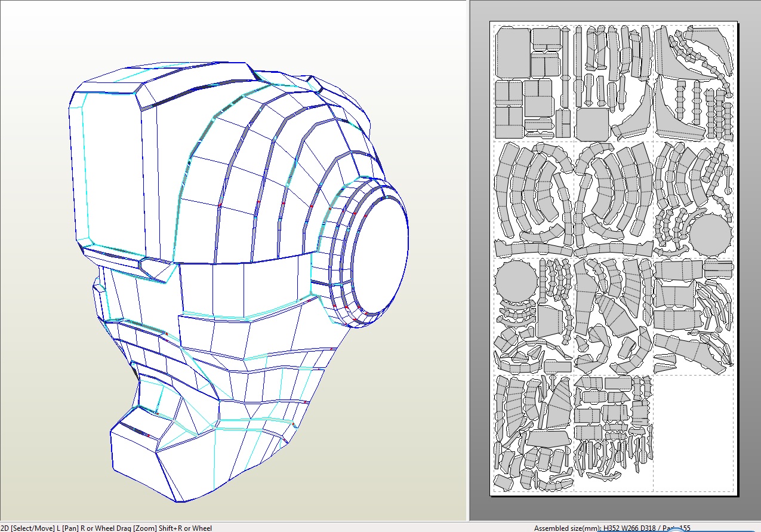This screenshot has height=532, width=761.
Task: Select the lowermost round disc part in the unfolded pattern
Action: point(516,281)
